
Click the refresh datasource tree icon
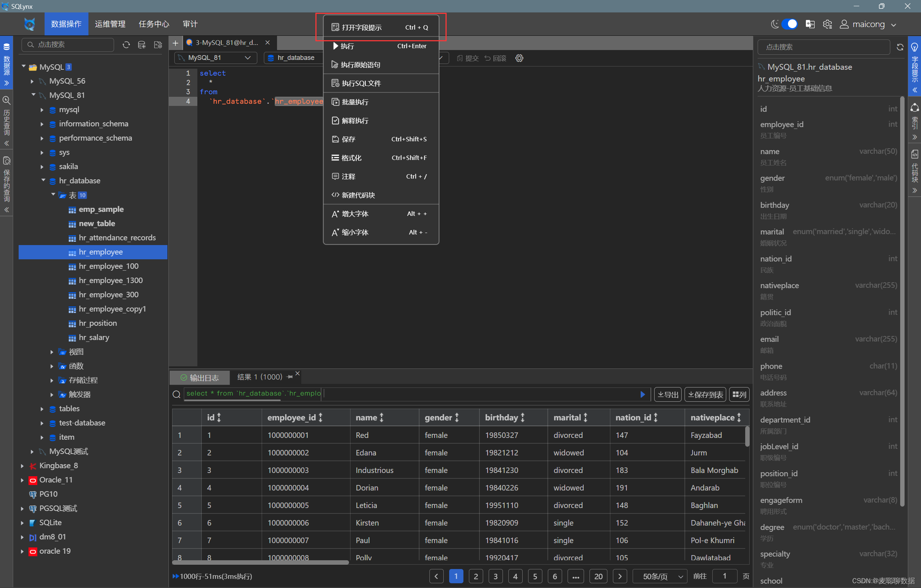click(126, 45)
